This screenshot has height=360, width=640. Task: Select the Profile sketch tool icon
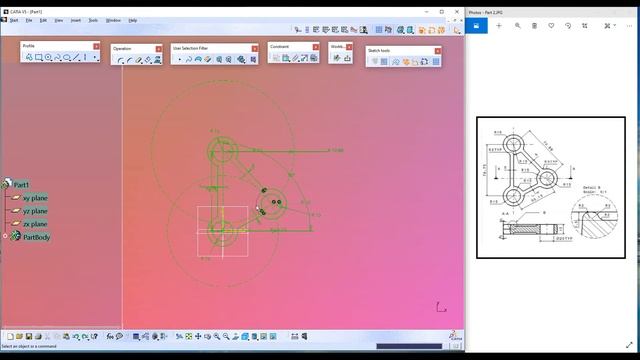click(x=29, y=58)
